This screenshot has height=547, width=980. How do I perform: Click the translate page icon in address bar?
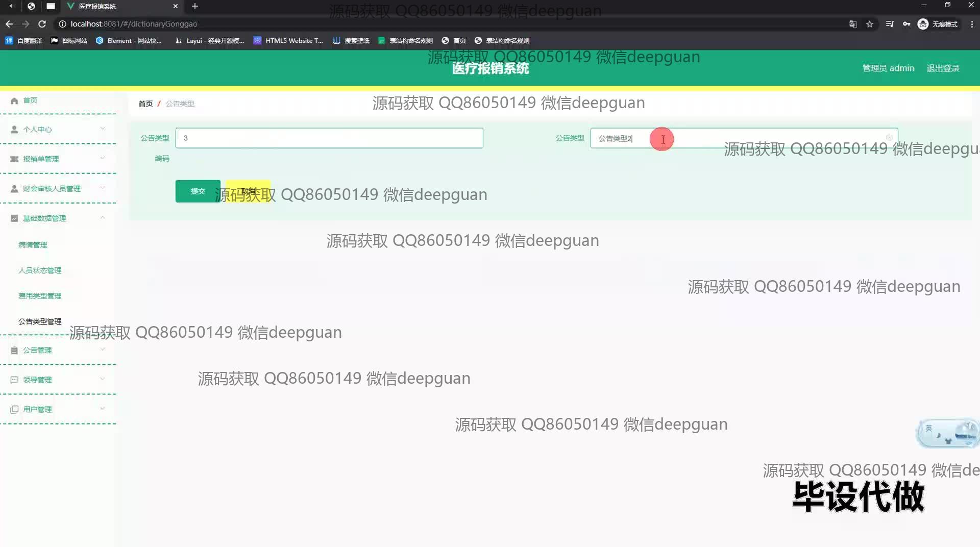pos(853,24)
